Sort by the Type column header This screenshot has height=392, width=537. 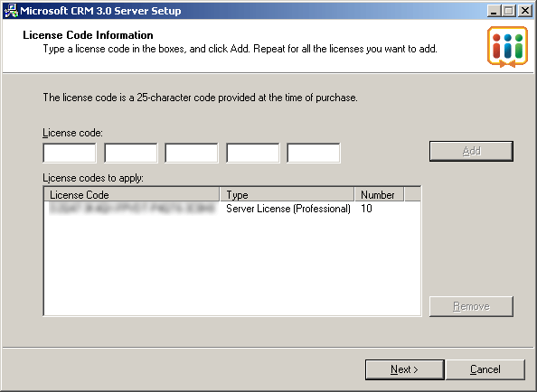[287, 194]
